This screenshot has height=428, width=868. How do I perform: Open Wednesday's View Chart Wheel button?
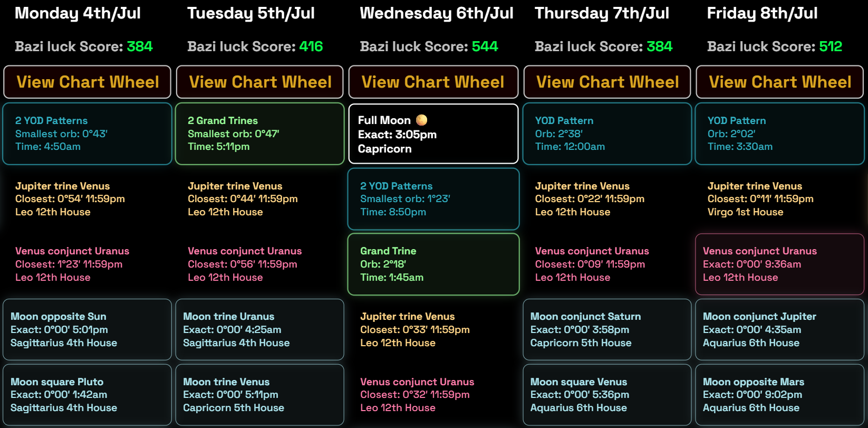(433, 82)
